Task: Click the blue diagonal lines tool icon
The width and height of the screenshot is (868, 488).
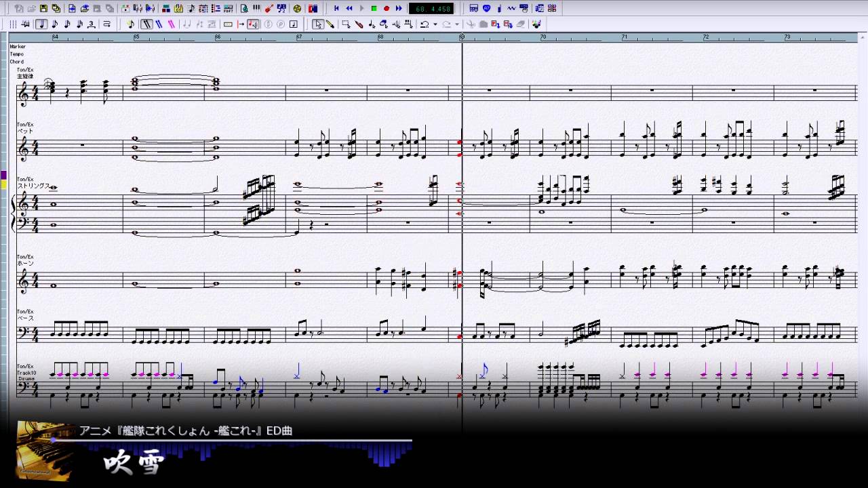Action: click(159, 24)
